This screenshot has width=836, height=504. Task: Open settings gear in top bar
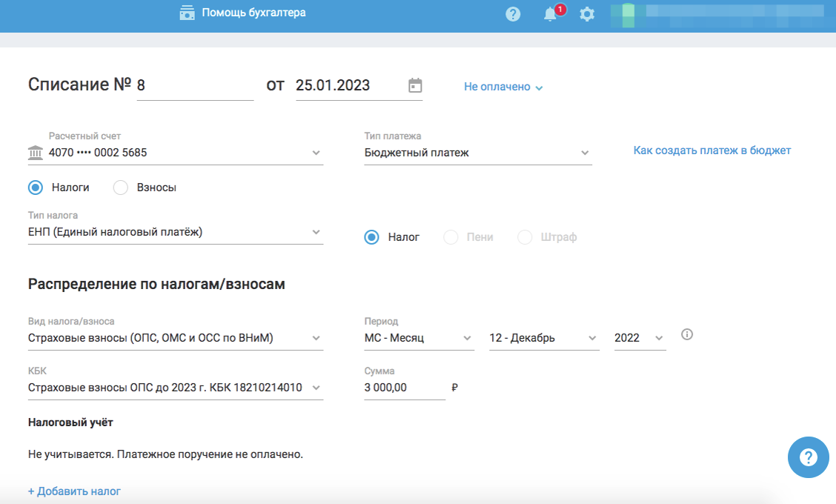(x=587, y=14)
